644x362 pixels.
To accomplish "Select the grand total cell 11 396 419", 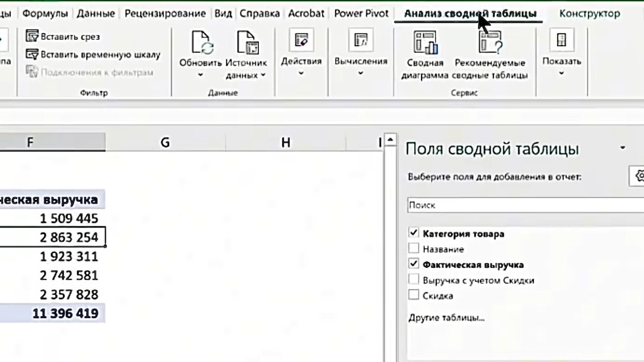I will tap(52, 313).
